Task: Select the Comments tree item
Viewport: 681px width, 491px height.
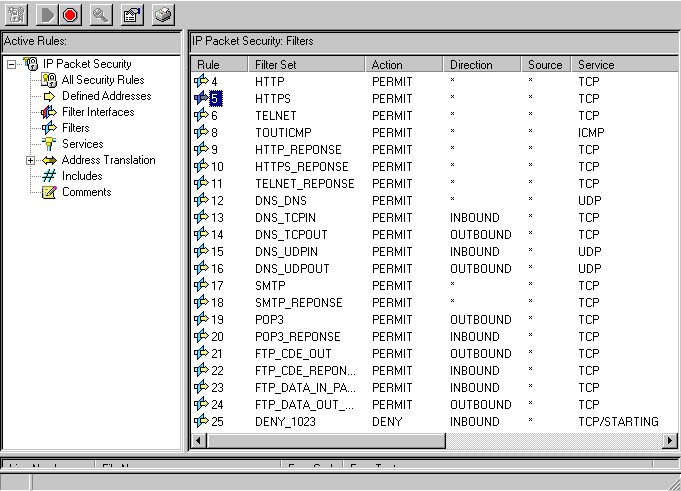Action: pyautogui.click(x=86, y=192)
